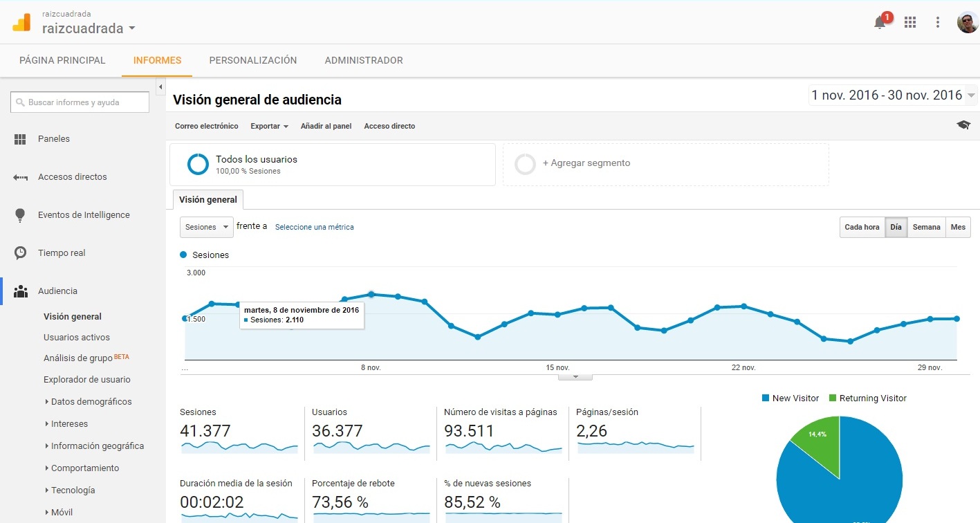The height and width of the screenshot is (523, 980).
Task: Switch chart to Cada hora view
Action: point(862,227)
